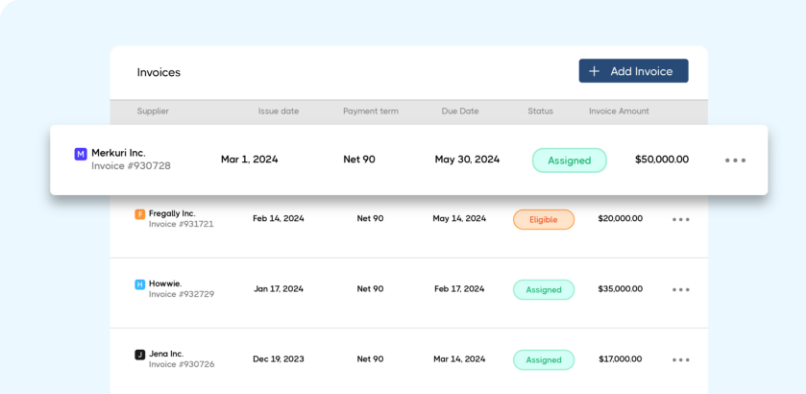Click the $20,000.00 invoice amount
The width and height of the screenshot is (806, 394).
620,219
